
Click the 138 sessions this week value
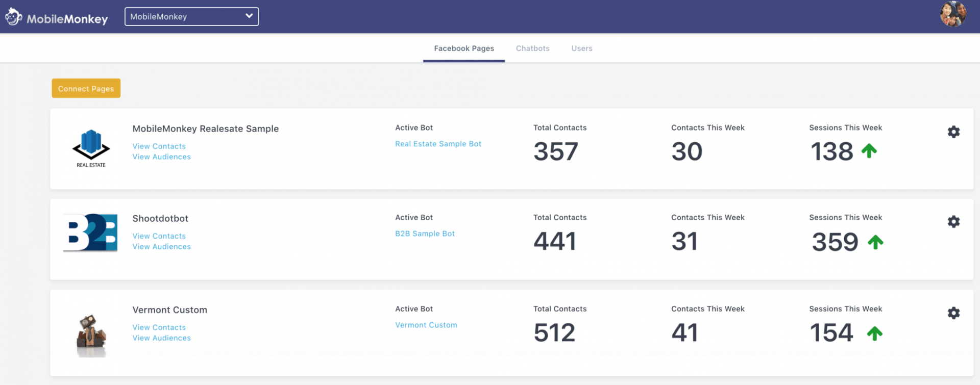click(832, 151)
